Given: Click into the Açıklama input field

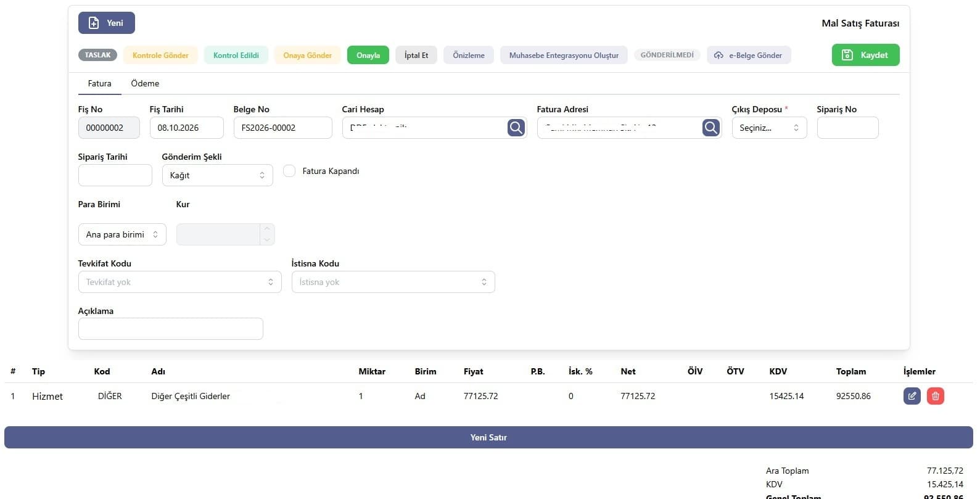Looking at the screenshot, I should point(171,329).
